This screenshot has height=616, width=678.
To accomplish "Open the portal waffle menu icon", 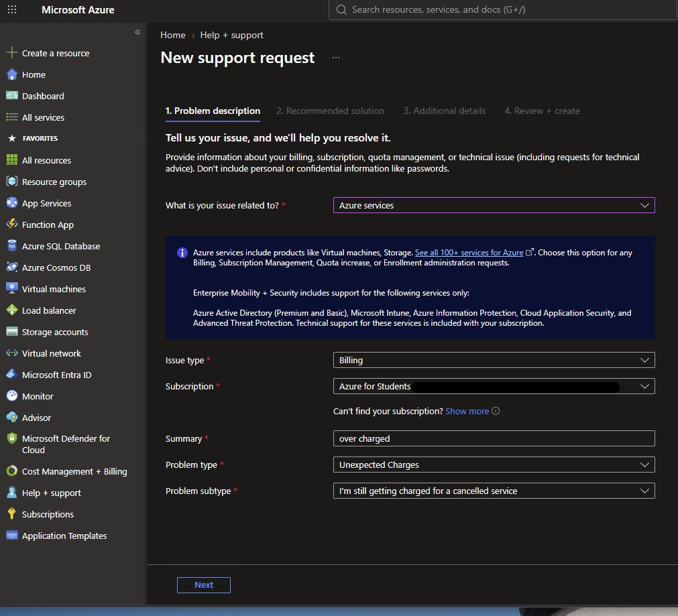I will [12, 9].
